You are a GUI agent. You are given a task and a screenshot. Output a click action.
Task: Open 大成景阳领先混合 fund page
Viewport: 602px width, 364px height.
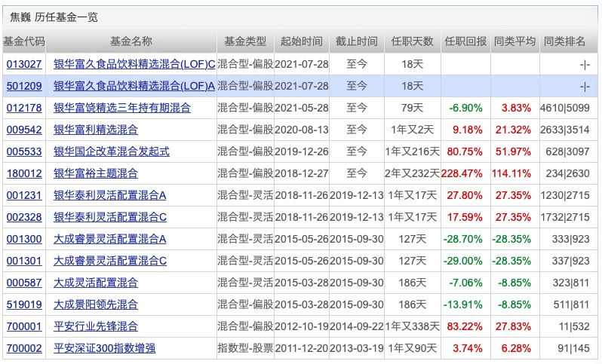pos(95,304)
